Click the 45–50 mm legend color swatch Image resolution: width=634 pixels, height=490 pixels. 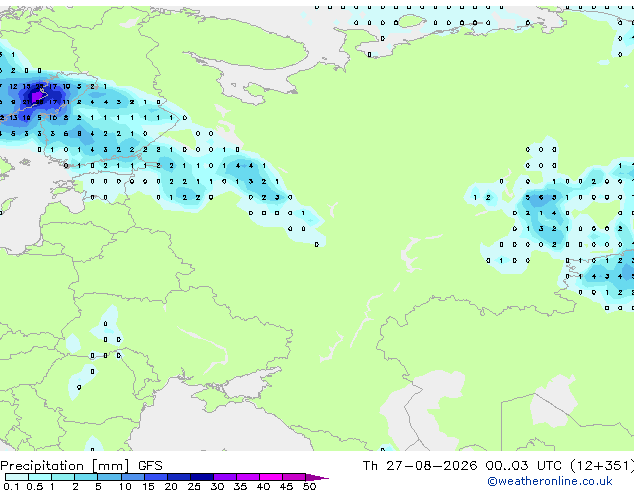point(294,477)
